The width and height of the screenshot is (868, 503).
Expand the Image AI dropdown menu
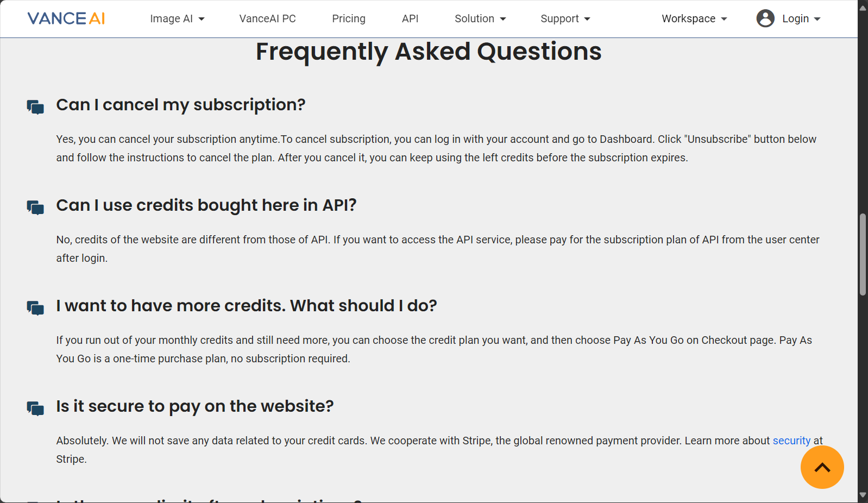point(177,18)
